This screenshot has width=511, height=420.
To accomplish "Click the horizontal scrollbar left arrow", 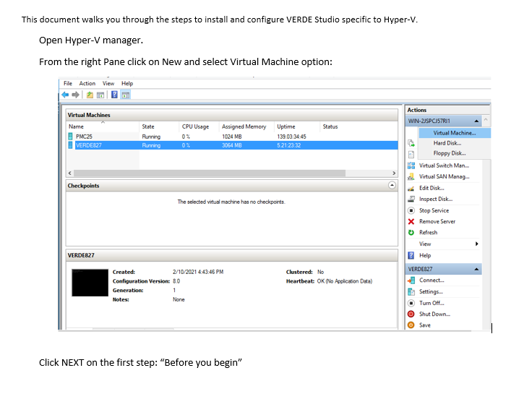I will coord(69,173).
